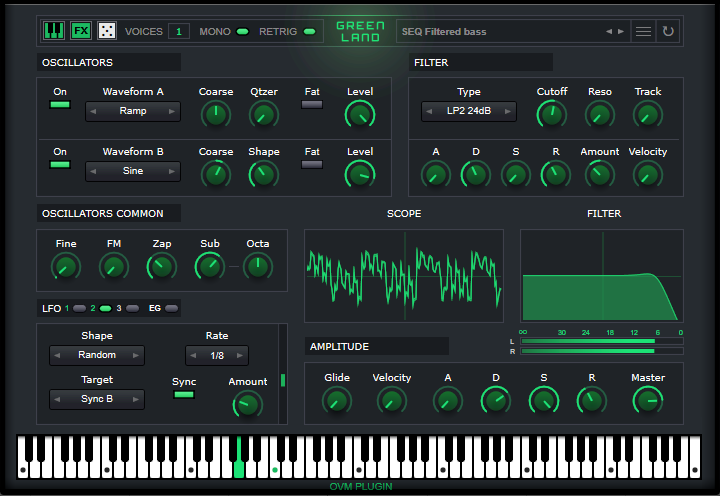Click the VOICES count field
This screenshot has width=720, height=496.
click(179, 31)
